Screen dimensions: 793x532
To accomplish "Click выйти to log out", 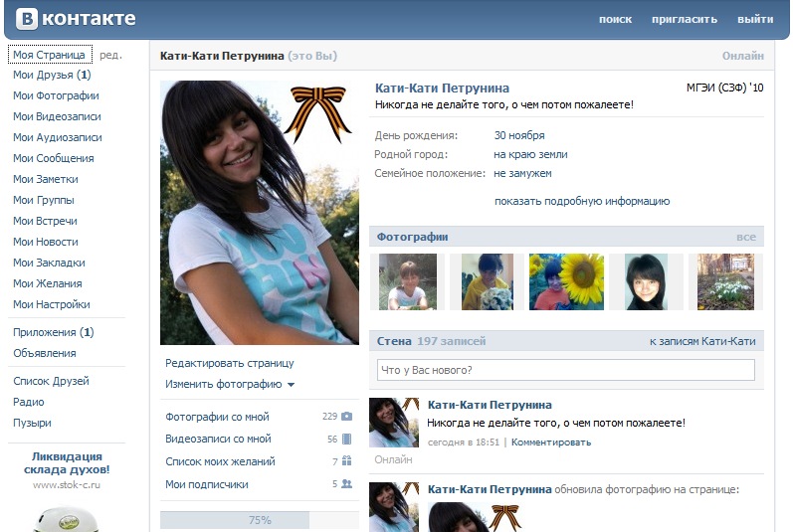I will coord(755,19).
